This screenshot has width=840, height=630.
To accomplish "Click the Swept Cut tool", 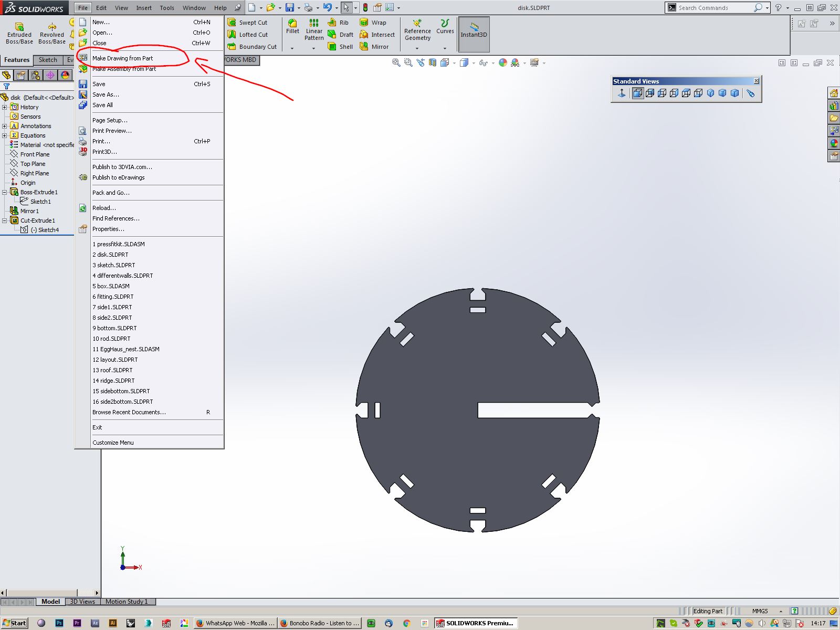I will coord(247,23).
